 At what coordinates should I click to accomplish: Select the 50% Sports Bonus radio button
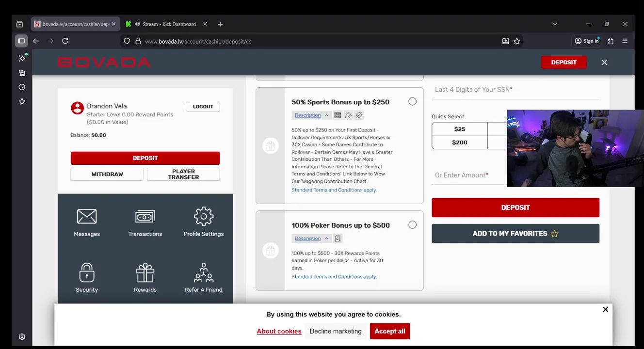pyautogui.click(x=412, y=101)
